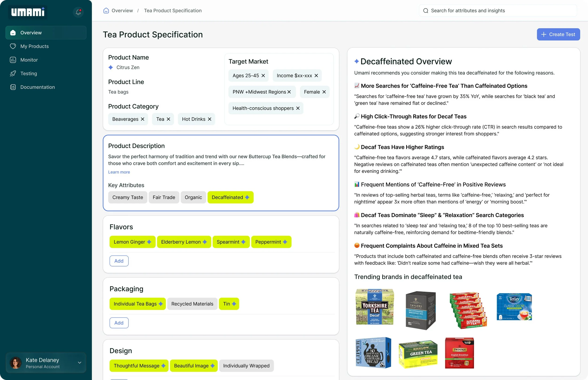Remove the Hot Drinks category tag
588x380 pixels.
210,119
